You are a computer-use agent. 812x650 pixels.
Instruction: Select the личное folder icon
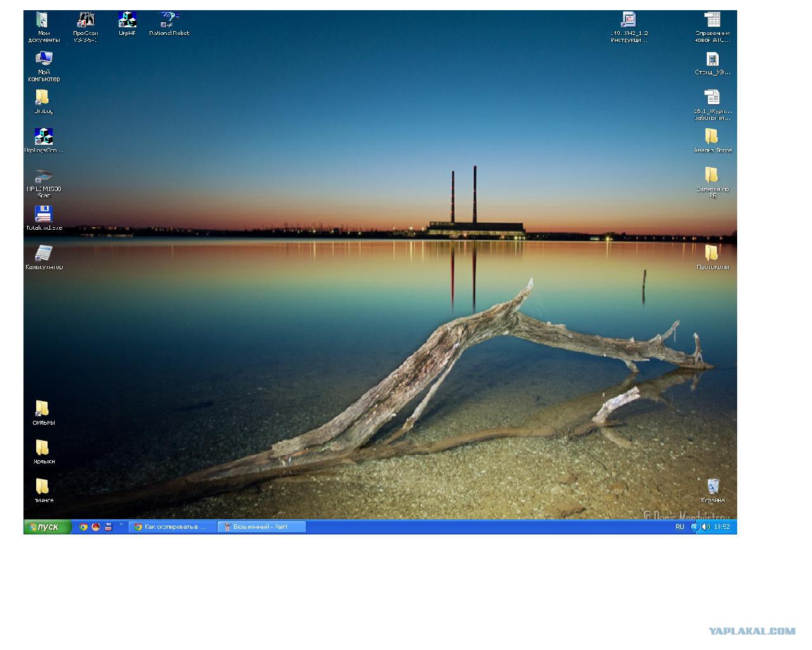(x=43, y=491)
